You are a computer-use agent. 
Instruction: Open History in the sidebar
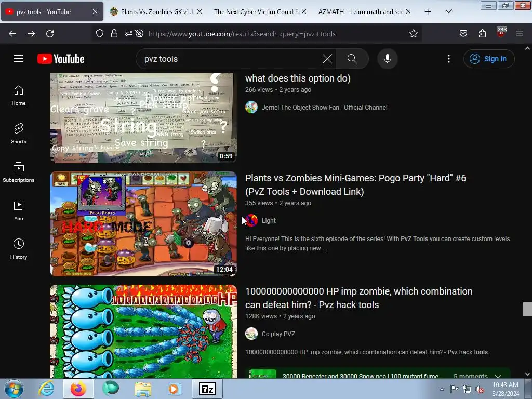19,249
